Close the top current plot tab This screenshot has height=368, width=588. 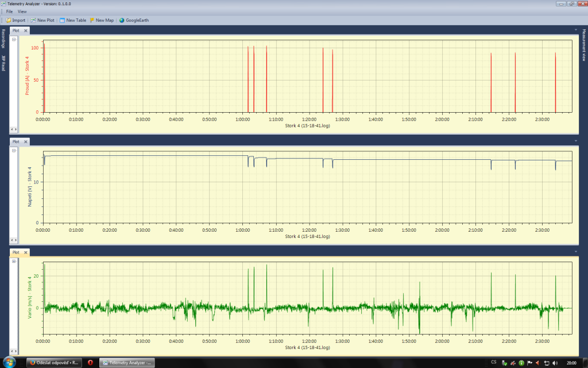26,30
